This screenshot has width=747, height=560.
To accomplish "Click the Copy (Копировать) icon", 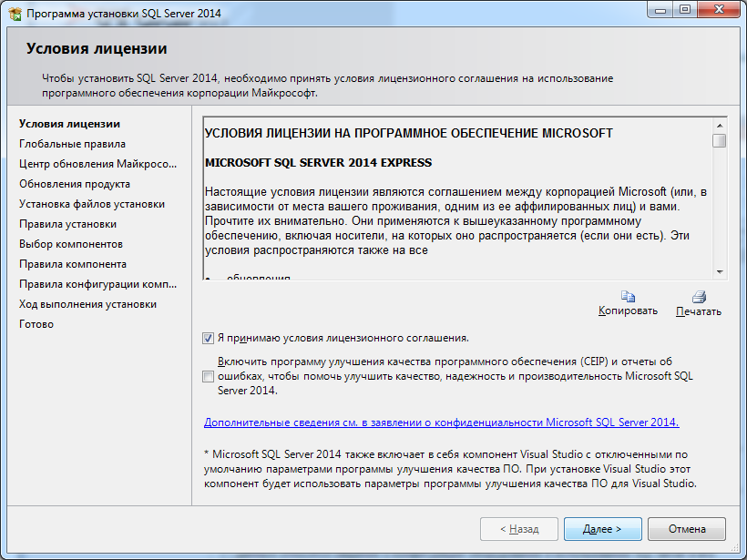I will (628, 296).
